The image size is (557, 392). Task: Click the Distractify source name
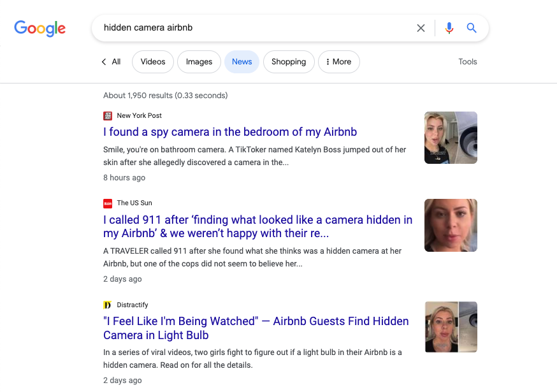[132, 305]
